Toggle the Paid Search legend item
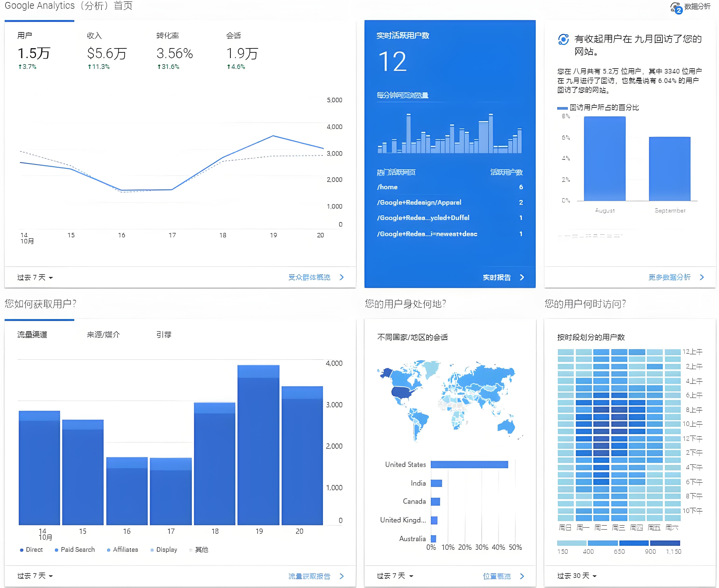This screenshot has height=588, width=719. click(x=74, y=550)
